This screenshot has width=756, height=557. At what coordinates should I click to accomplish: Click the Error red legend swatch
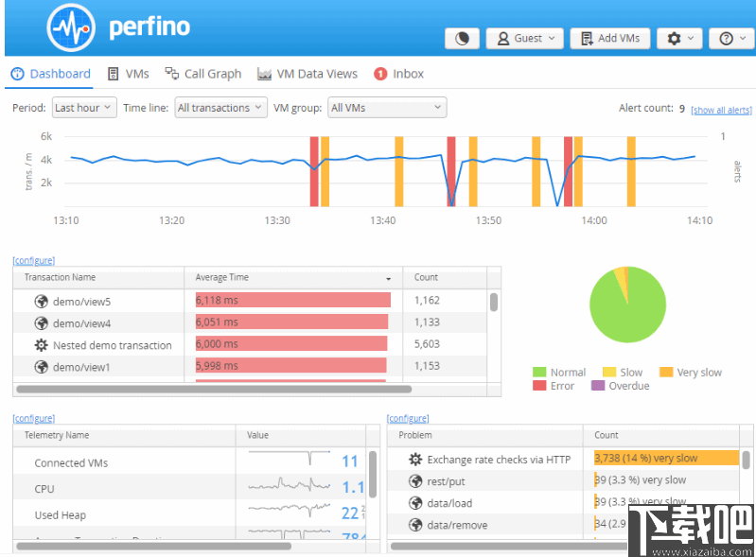539,386
